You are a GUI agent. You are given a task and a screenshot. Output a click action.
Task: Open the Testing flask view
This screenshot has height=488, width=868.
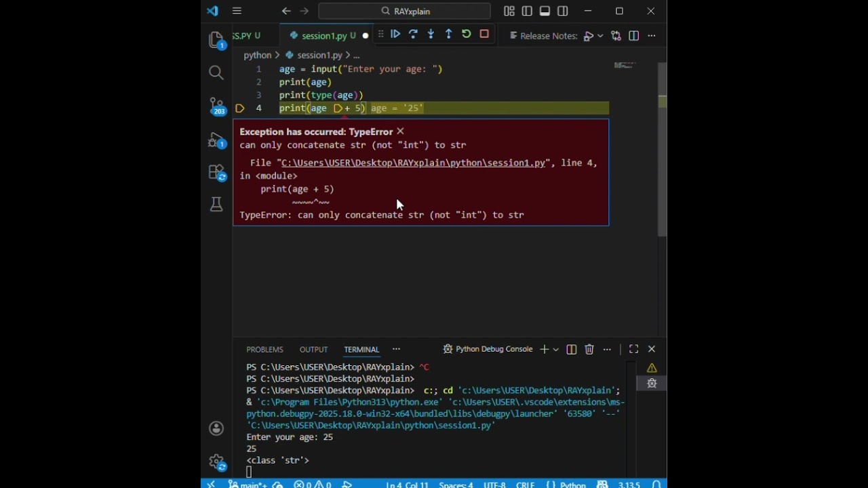click(216, 204)
